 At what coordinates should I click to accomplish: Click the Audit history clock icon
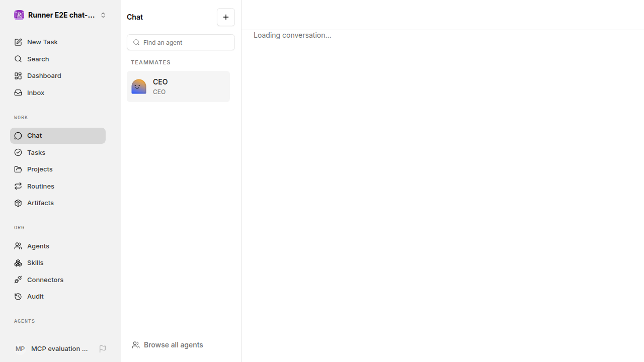point(18,297)
